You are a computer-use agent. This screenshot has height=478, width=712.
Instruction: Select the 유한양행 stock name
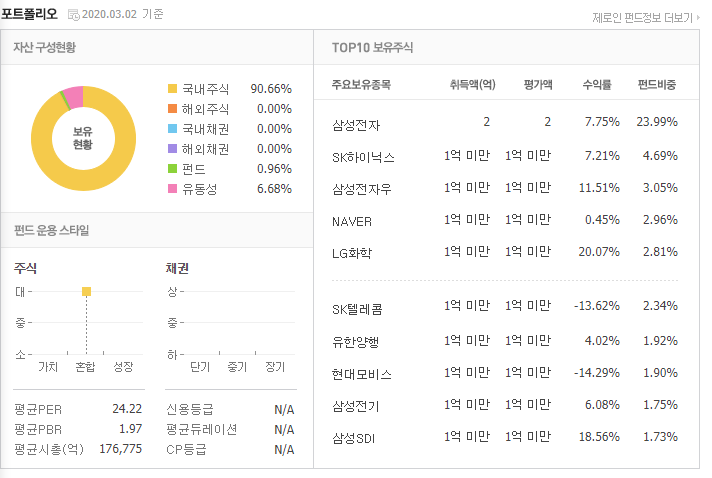[x=356, y=342]
